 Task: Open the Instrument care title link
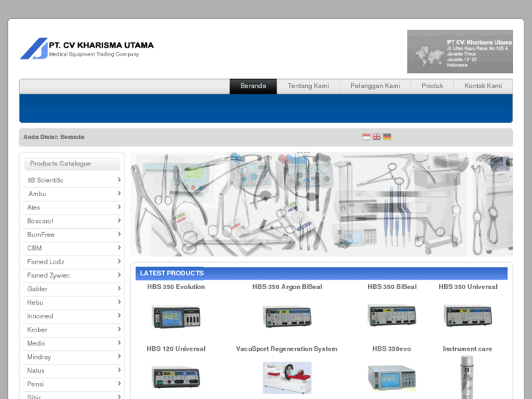click(467, 348)
